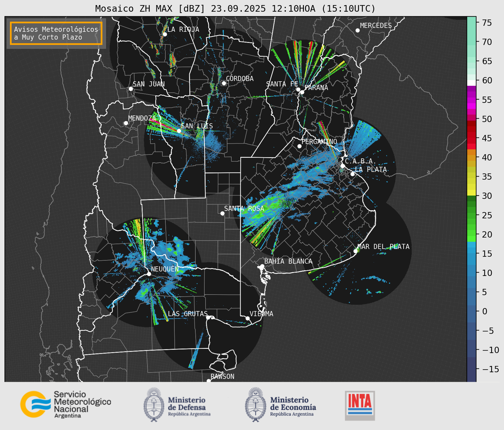Click the radar echo center near Santa Rosa radar
Viewport: 504px width, 430px height.
(x=288, y=203)
